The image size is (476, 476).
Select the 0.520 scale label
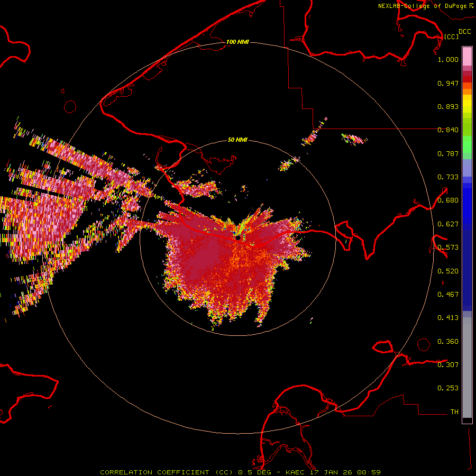(448, 271)
